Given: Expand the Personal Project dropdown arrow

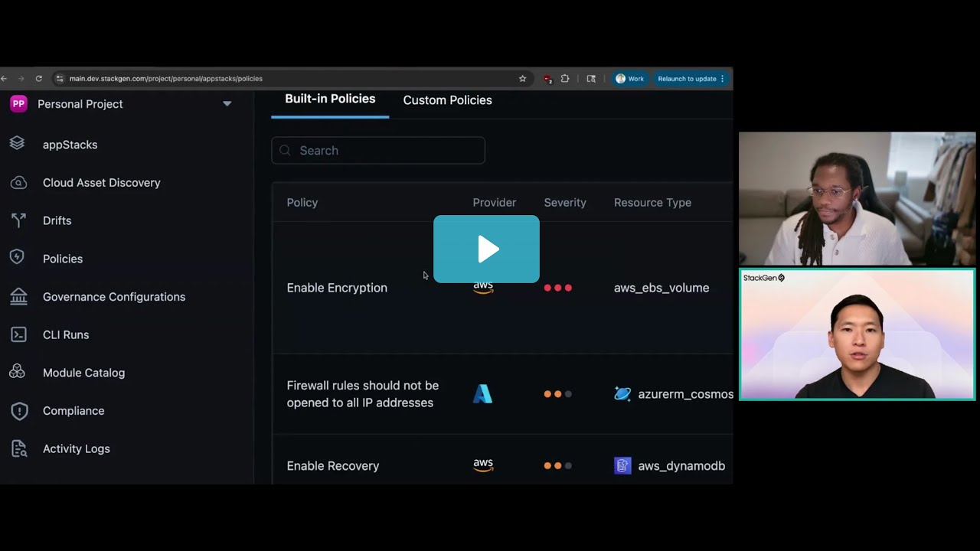Looking at the screenshot, I should pyautogui.click(x=227, y=103).
